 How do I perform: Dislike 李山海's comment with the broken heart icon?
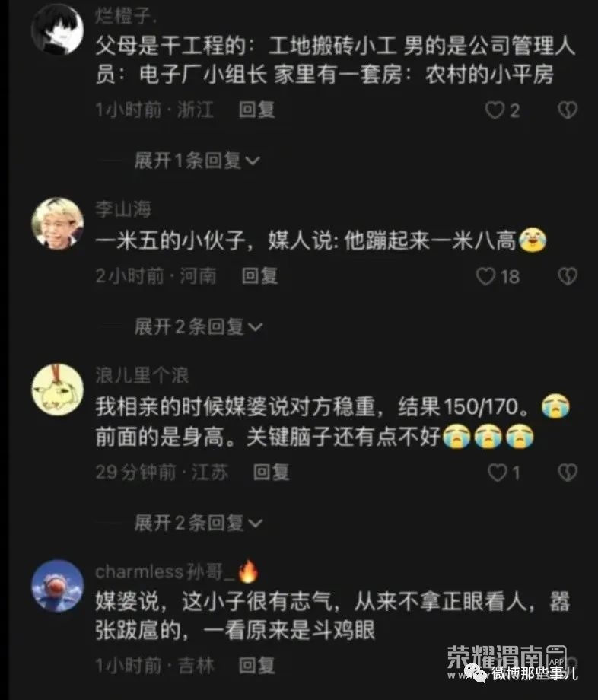click(568, 276)
